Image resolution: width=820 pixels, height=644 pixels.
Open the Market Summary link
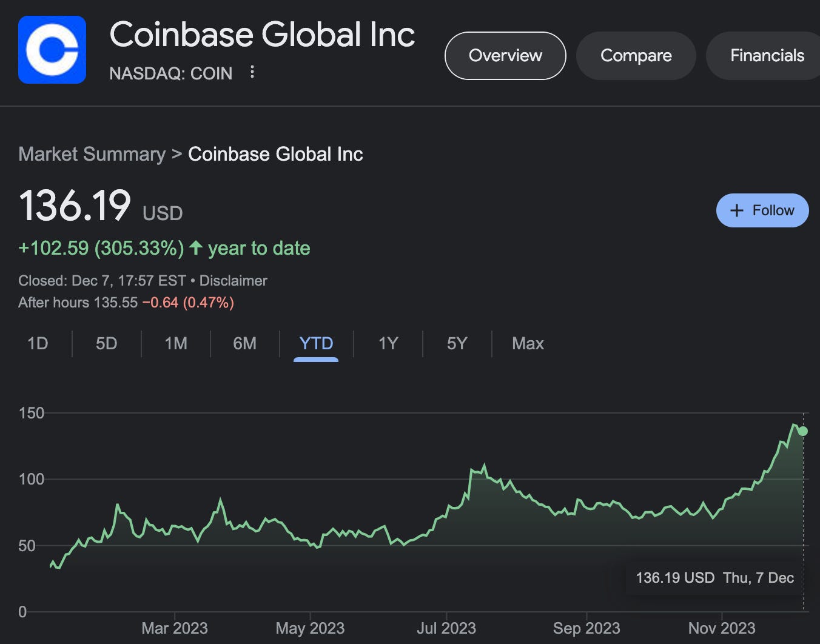(x=92, y=154)
